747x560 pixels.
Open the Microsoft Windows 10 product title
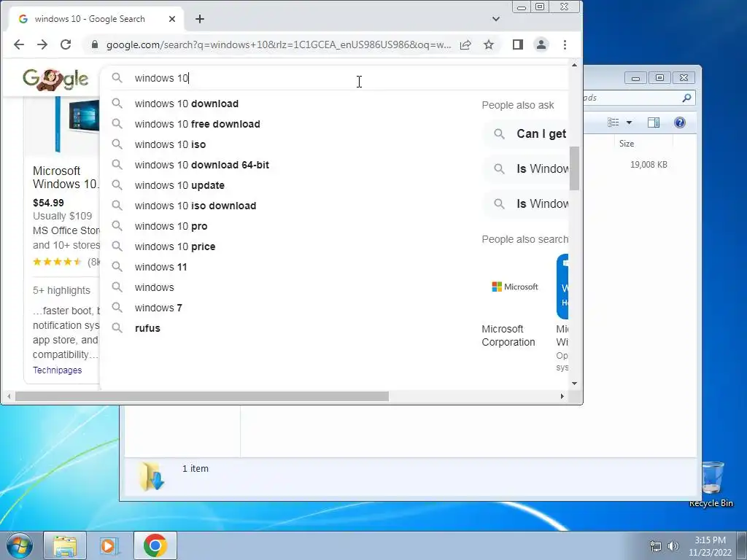point(66,178)
